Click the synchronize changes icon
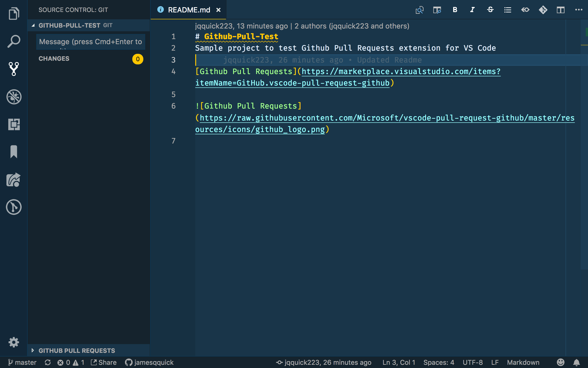This screenshot has height=368, width=588. tap(48, 362)
